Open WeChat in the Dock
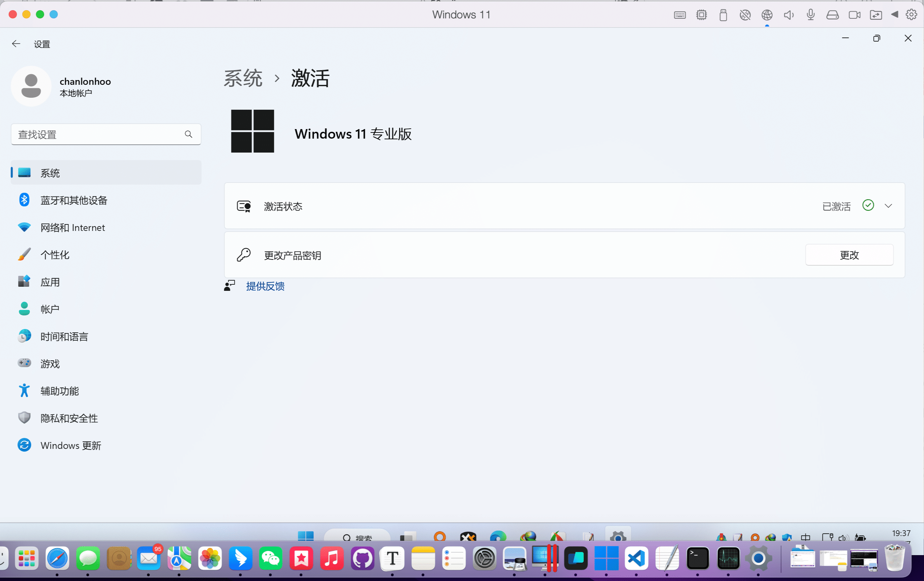The image size is (924, 581). [x=271, y=558]
